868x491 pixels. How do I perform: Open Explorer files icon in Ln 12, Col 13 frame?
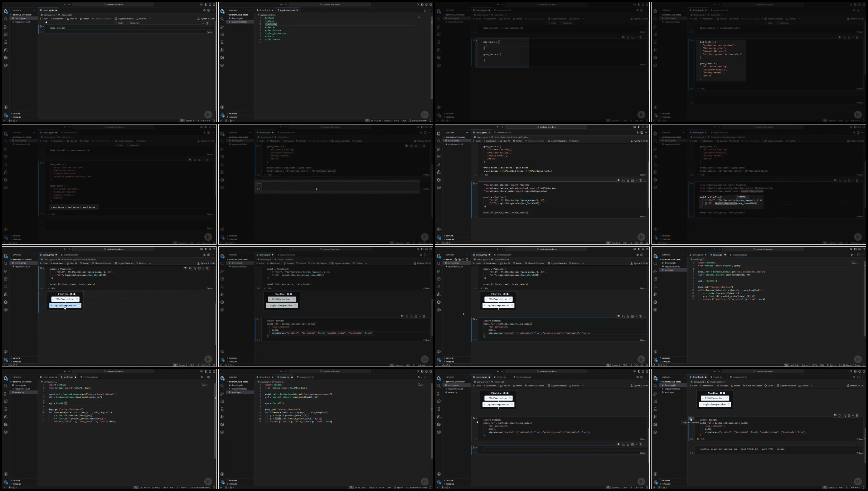[x=222, y=378]
